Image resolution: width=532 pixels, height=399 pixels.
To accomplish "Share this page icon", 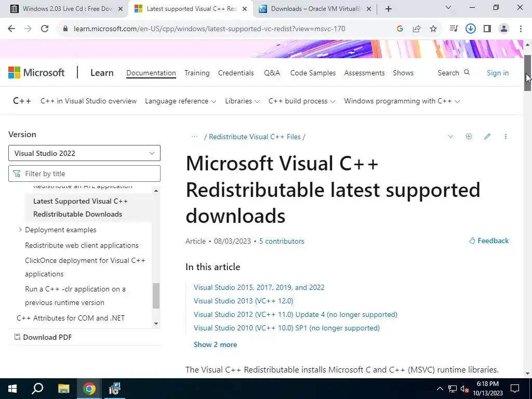I will coord(416,29).
